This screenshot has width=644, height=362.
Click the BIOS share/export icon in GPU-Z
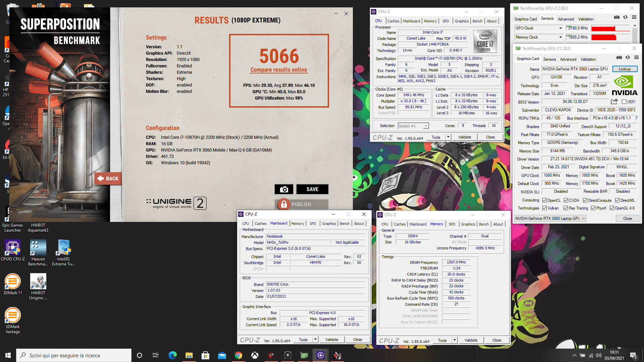(614, 102)
